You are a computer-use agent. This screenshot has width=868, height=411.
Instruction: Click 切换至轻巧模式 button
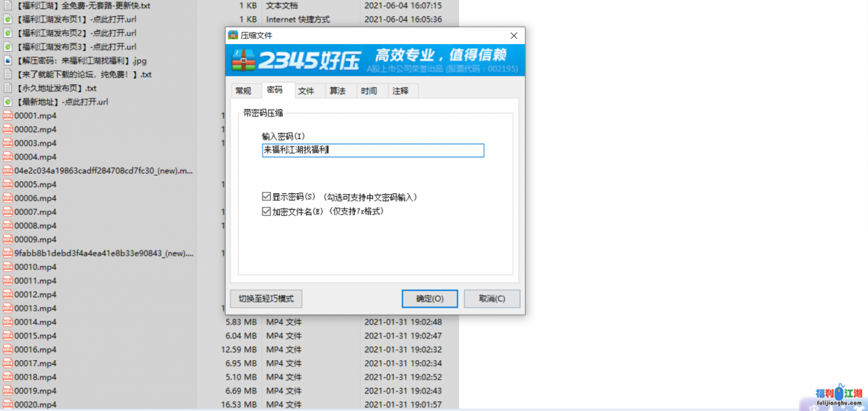(266, 298)
